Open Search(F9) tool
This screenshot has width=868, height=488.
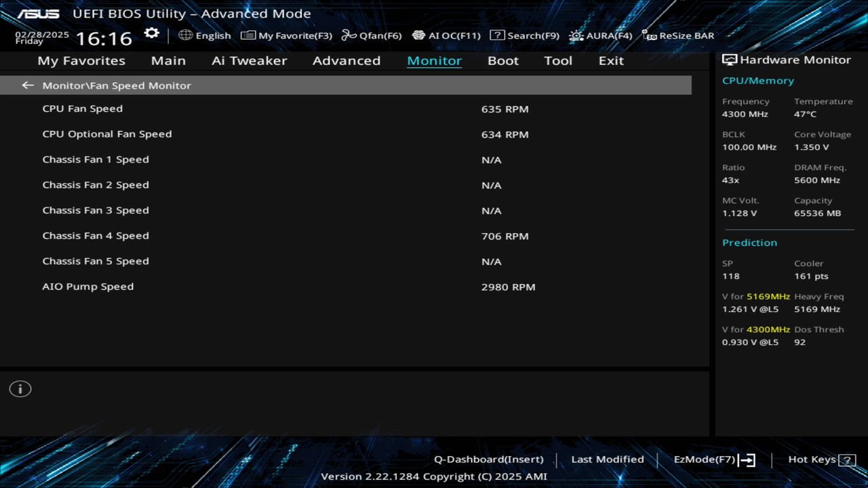click(x=525, y=35)
